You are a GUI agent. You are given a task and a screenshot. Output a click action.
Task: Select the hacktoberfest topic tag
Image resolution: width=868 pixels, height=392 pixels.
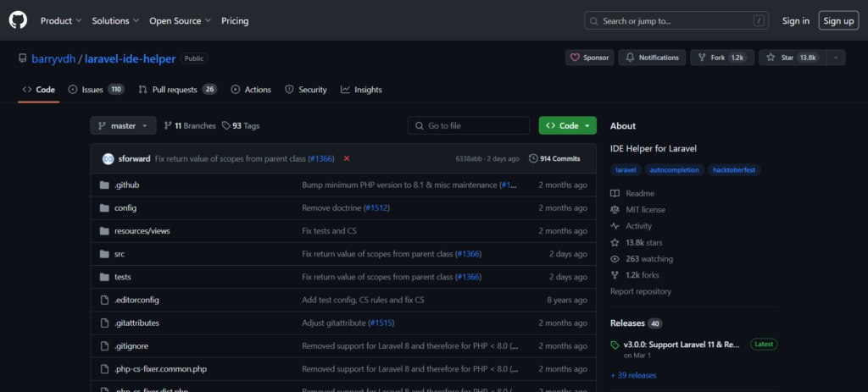coord(735,169)
